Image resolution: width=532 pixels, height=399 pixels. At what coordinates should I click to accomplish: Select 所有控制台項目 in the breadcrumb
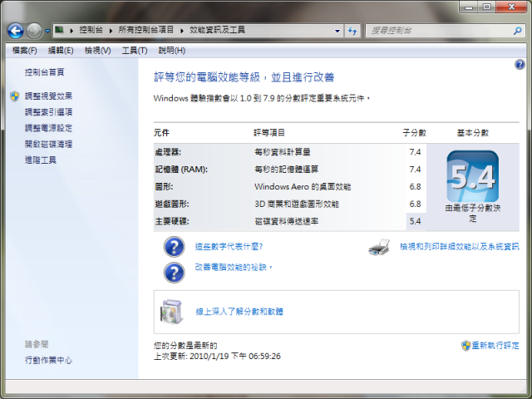tap(146, 30)
